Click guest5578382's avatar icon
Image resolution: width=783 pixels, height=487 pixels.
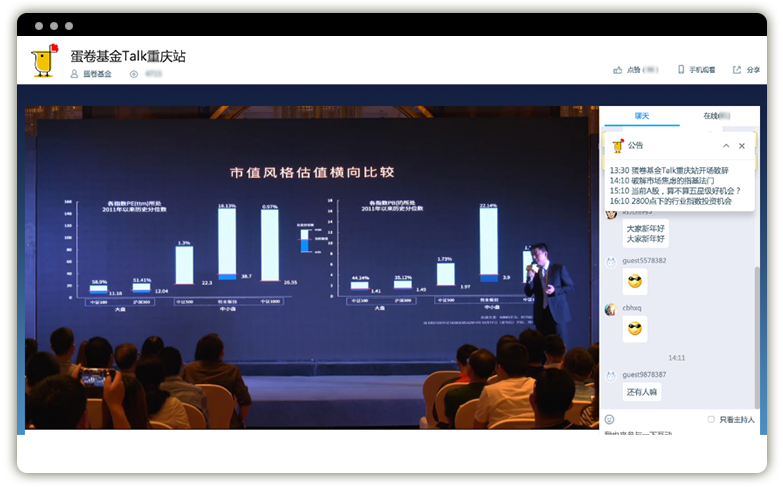click(610, 261)
